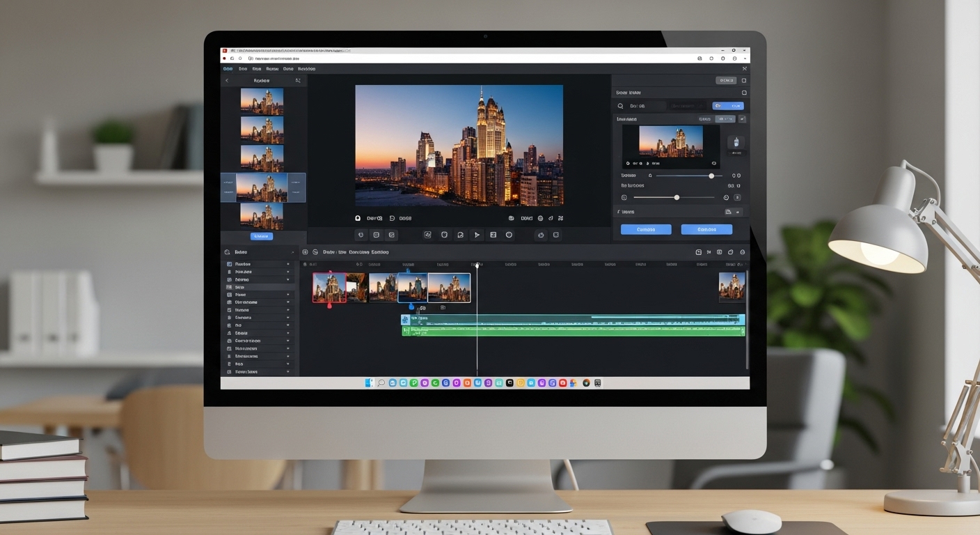Open the last row's dropdown arrow in bottom-left list
The image size is (980, 535).
[x=288, y=372]
